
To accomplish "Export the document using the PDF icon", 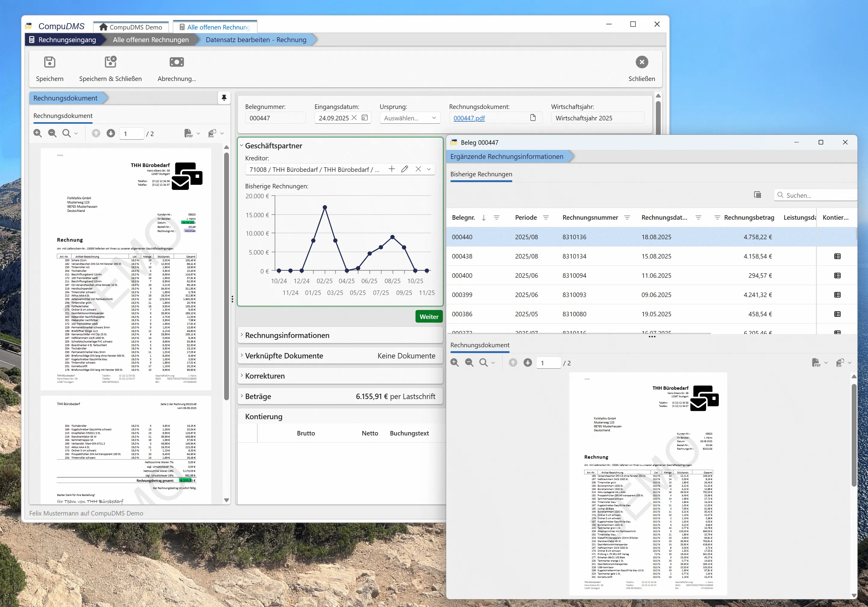I will click(x=188, y=133).
